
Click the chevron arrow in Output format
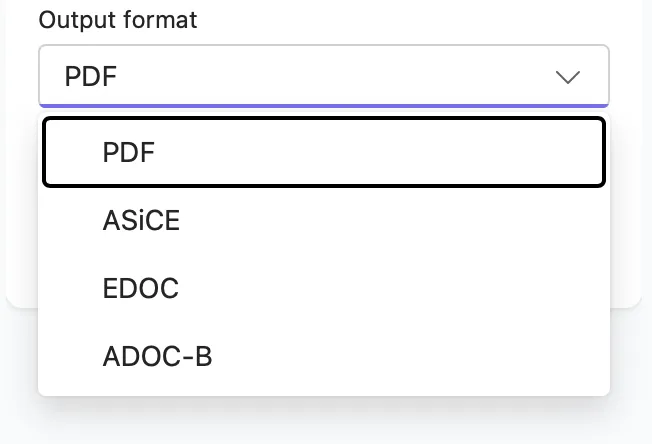pos(567,76)
